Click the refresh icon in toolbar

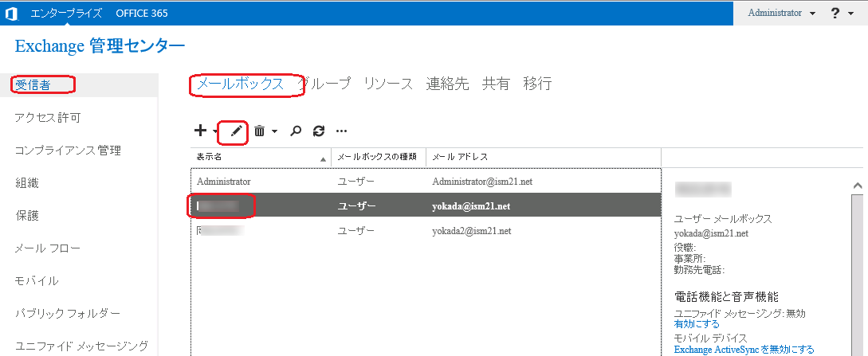click(319, 131)
